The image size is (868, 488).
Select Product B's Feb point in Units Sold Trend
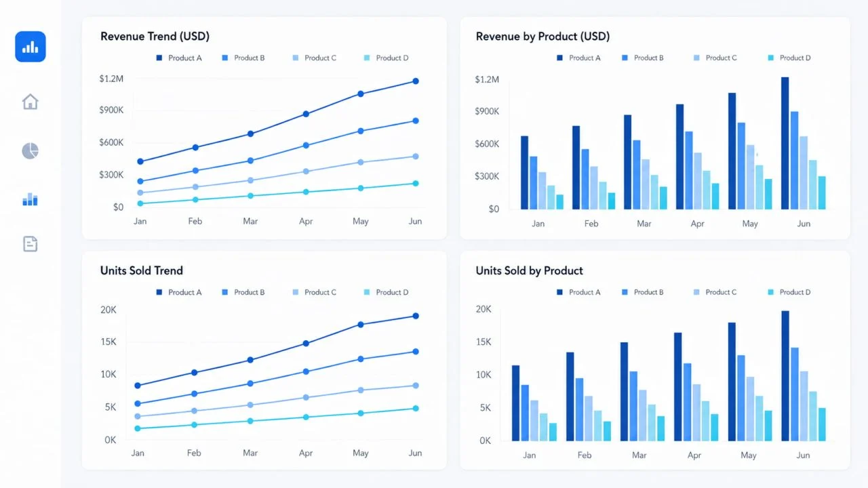click(x=195, y=394)
